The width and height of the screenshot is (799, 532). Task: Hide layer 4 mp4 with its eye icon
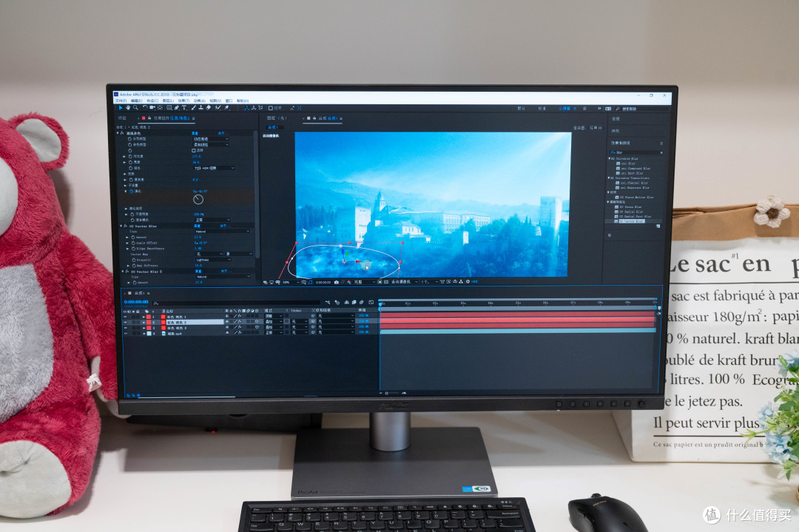coord(125,333)
